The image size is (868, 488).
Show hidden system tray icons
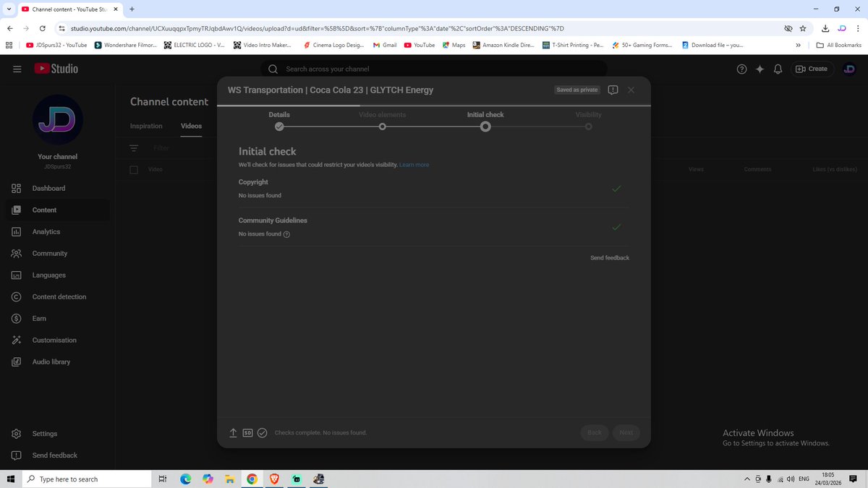pos(746,479)
